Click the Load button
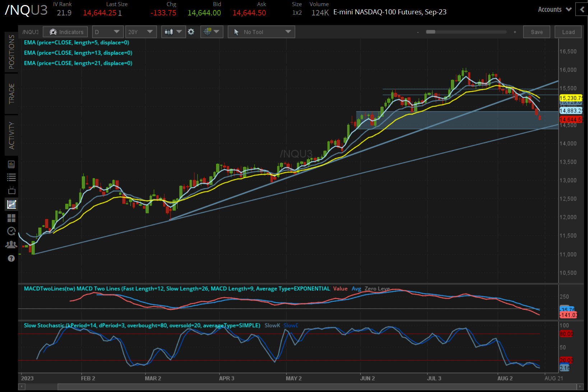The height and width of the screenshot is (392, 588). click(x=568, y=32)
